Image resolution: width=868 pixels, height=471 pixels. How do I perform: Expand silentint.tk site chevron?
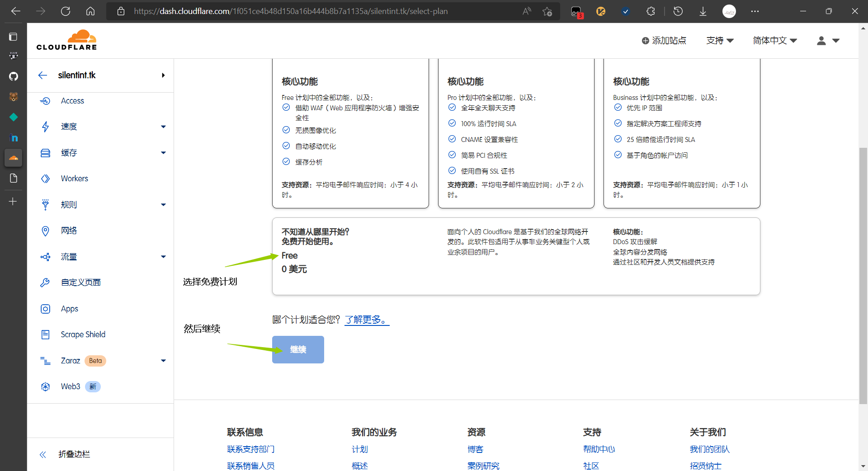coord(163,75)
